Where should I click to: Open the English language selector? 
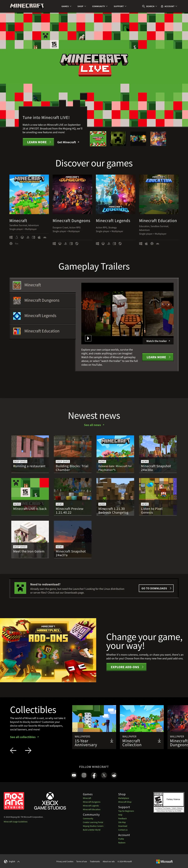tap(12, 861)
